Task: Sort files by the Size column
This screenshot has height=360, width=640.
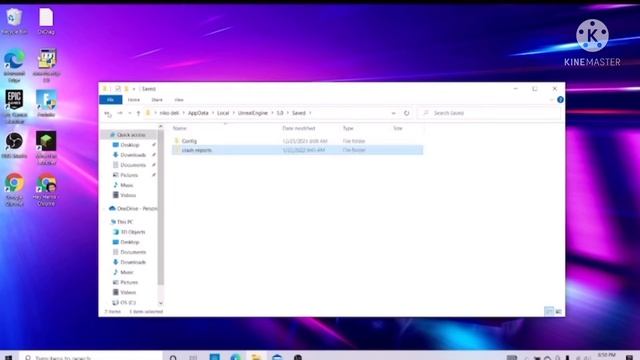Action: 398,128
